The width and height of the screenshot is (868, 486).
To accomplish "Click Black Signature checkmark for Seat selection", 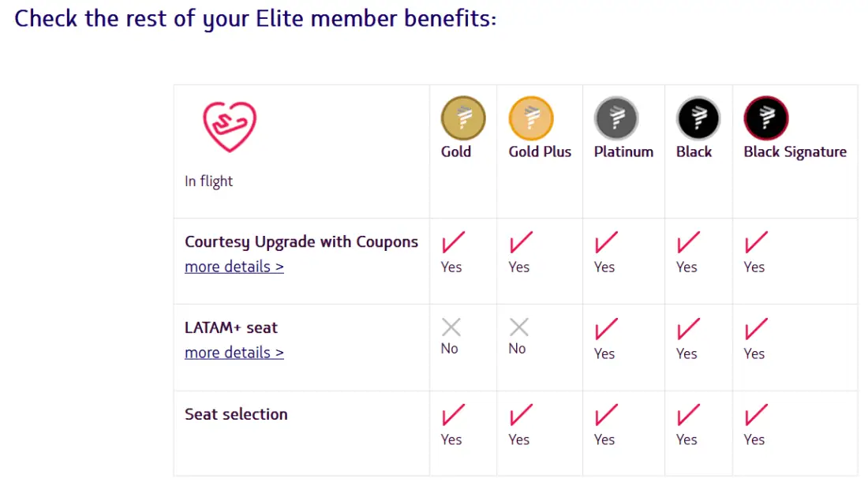I will click(756, 414).
